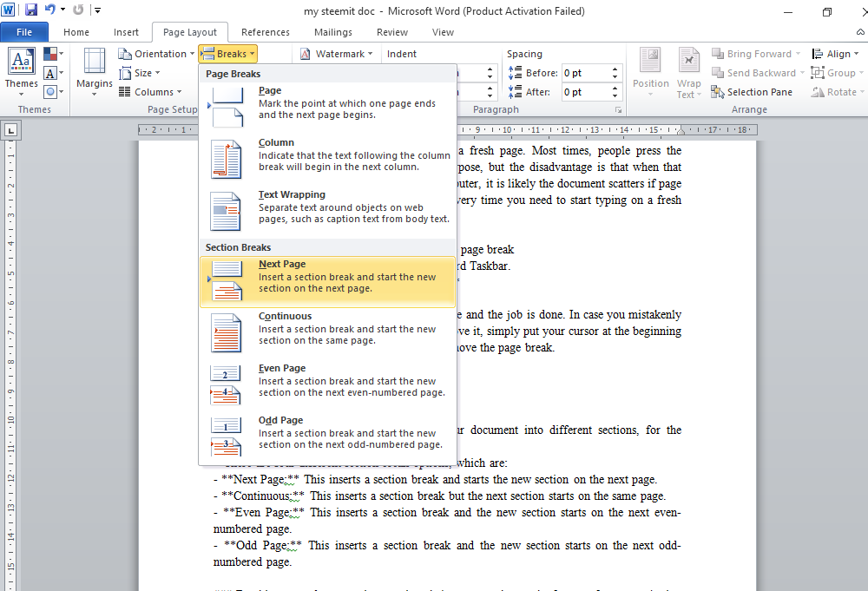868x591 pixels.
Task: Click the Undo arrow icon
Action: coord(50,11)
